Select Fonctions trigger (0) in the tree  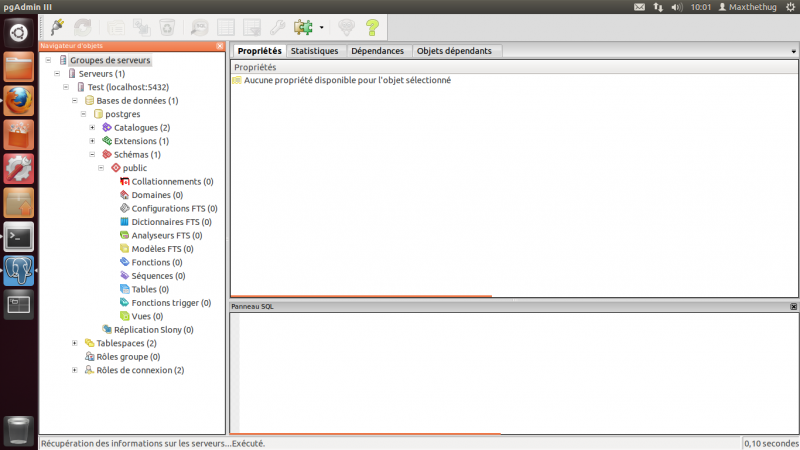(170, 302)
